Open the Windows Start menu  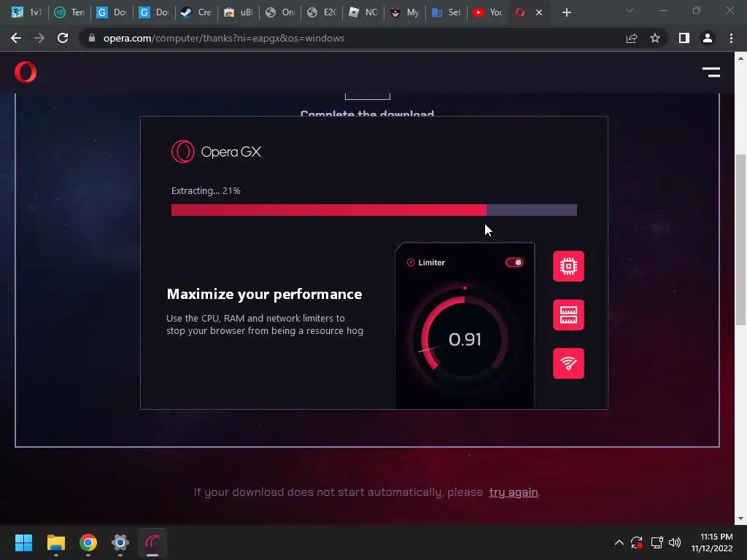[23, 542]
